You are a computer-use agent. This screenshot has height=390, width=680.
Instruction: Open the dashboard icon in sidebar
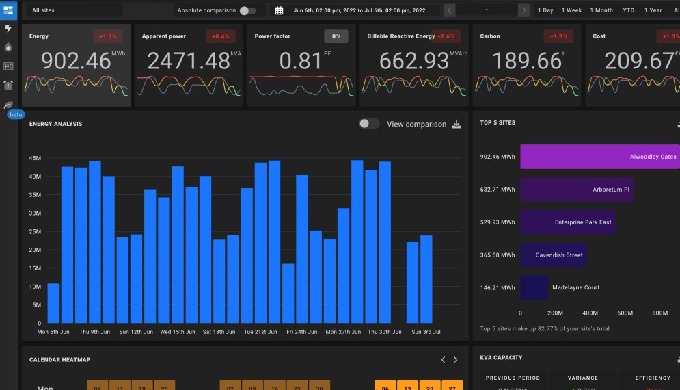coord(8,10)
